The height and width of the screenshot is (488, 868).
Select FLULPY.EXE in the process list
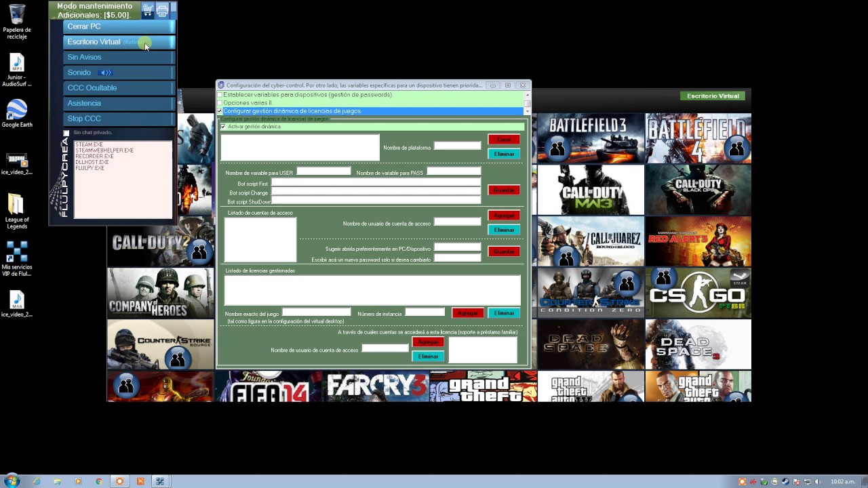90,167
